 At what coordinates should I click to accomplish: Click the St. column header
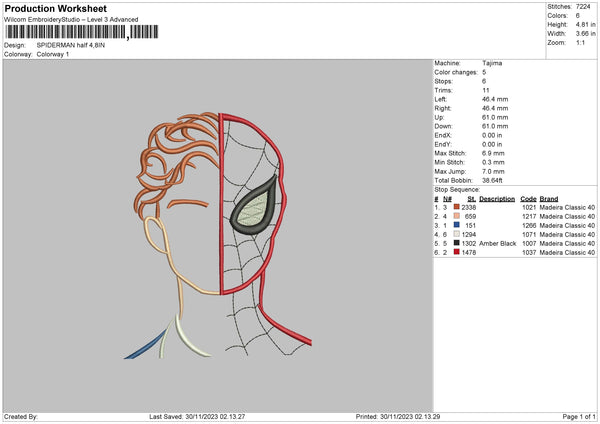pos(471,198)
